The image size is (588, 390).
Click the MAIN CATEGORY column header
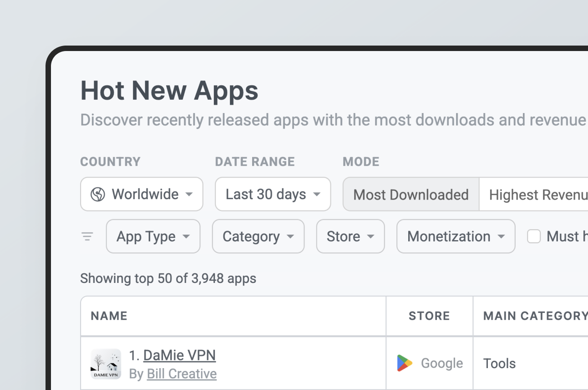[535, 316]
